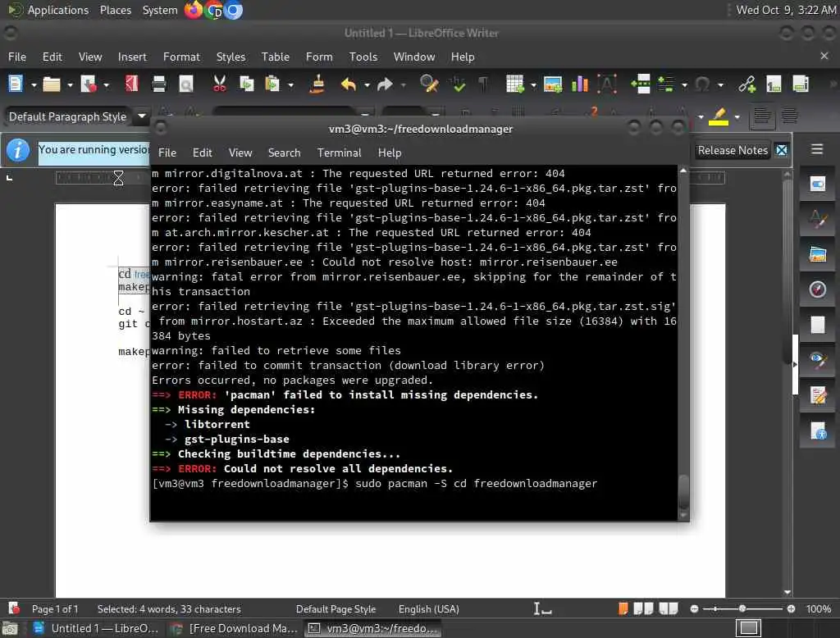Screen dimensions: 840x638
Task: Close the version infobar
Action: (782, 151)
